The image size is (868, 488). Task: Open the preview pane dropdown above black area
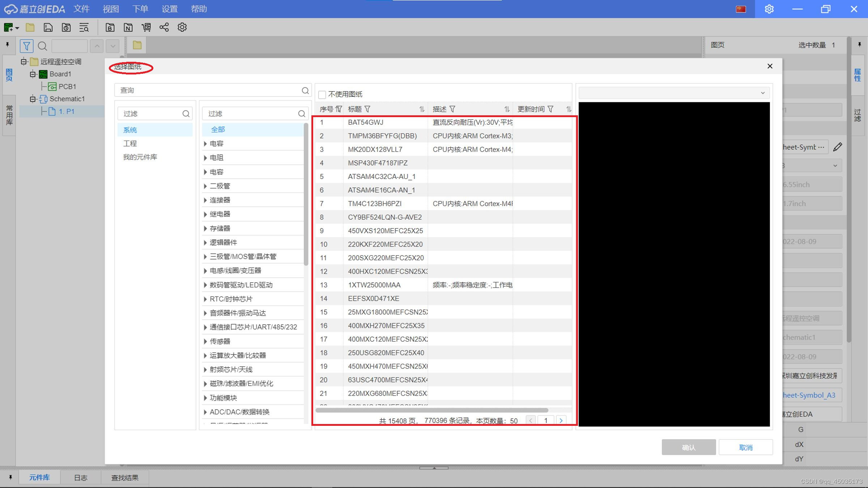tap(674, 93)
